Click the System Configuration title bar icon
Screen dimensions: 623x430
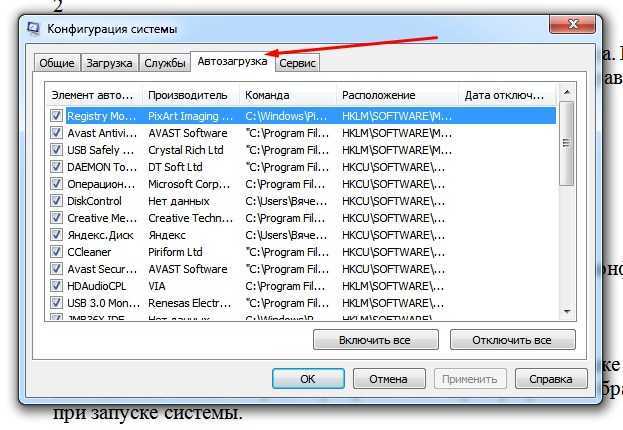33,29
